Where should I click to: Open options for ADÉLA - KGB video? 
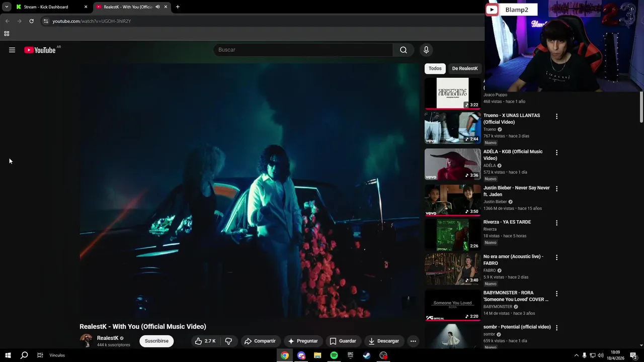(556, 152)
